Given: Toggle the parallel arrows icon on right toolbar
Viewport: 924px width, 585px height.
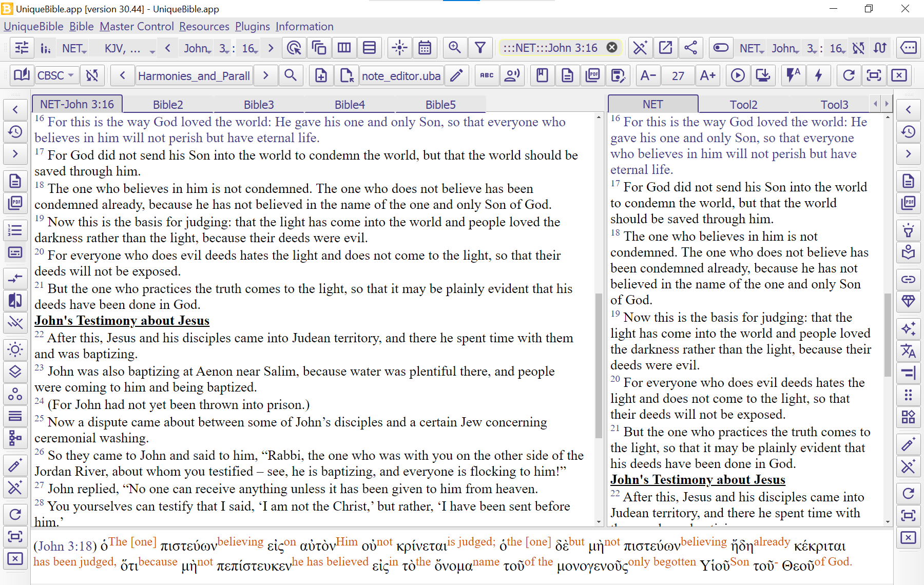Looking at the screenshot, I should [880, 48].
